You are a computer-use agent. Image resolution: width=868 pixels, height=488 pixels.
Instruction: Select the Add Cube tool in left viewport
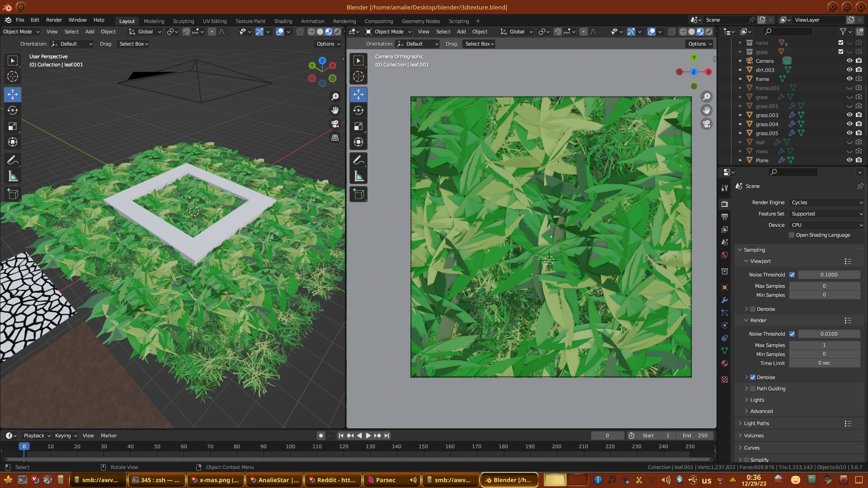point(13,194)
